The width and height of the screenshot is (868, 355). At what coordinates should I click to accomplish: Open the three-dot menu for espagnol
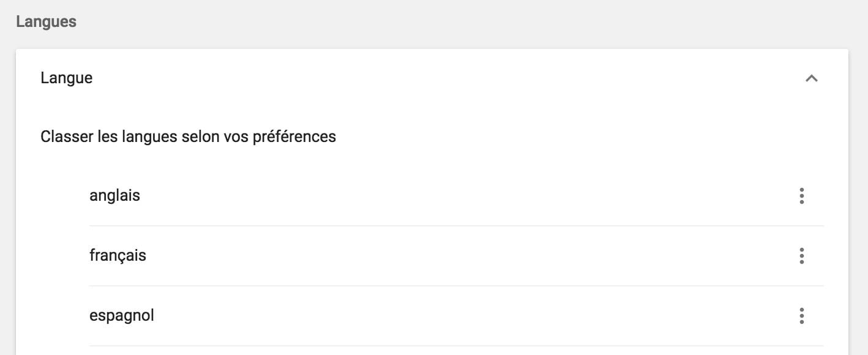[x=801, y=316]
